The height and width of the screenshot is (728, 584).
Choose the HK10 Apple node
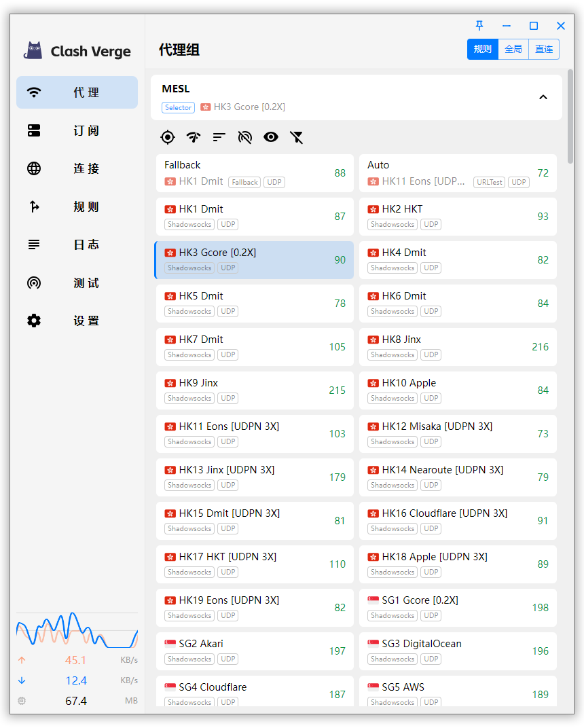458,390
